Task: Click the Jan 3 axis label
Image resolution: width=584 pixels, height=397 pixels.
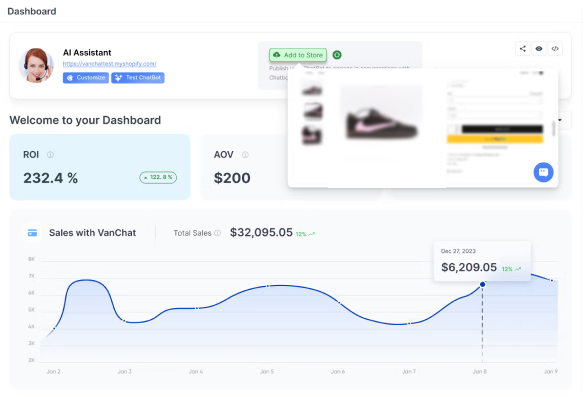Action: pyautogui.click(x=124, y=371)
